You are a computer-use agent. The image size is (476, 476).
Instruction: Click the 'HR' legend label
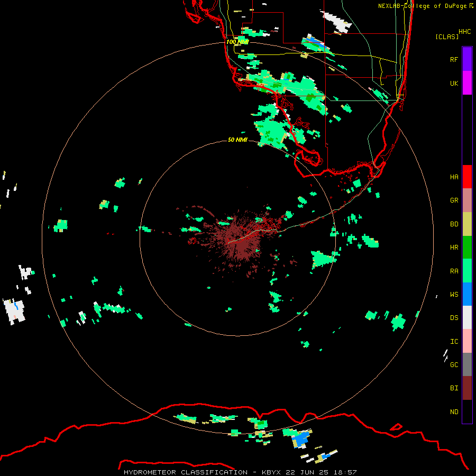point(454,248)
